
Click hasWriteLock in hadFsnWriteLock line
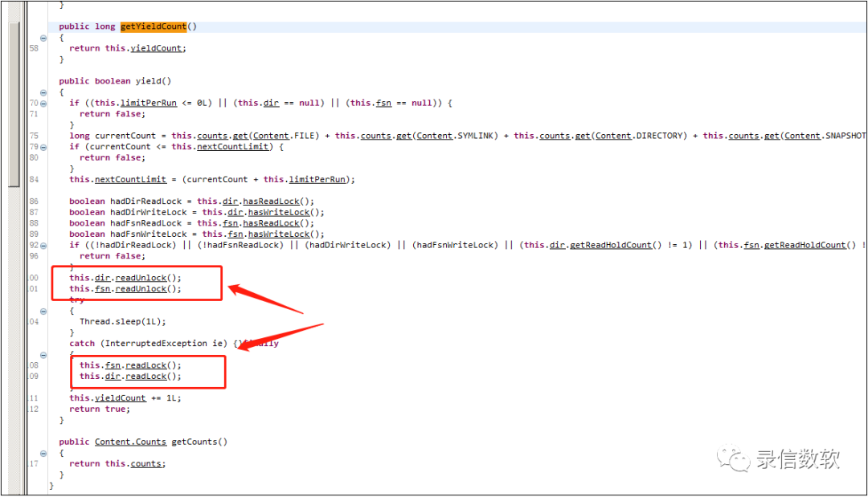click(x=278, y=234)
